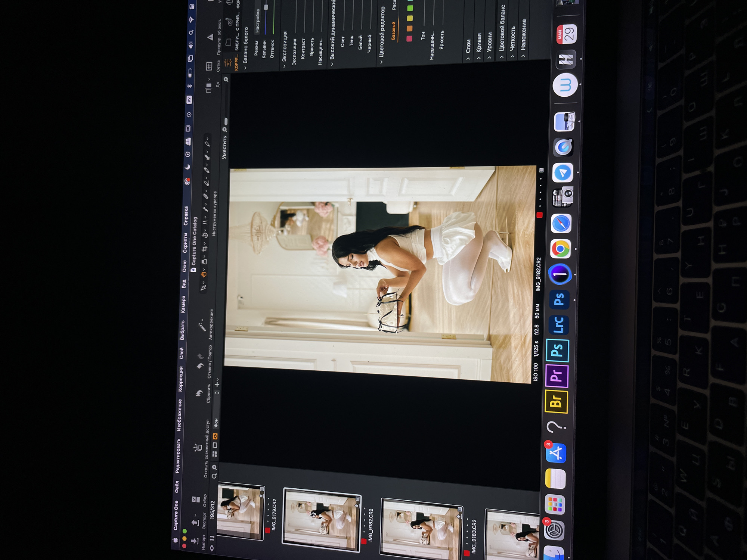Open the Отбор (Cull) tool
This screenshot has height=560, width=747.
196,499
